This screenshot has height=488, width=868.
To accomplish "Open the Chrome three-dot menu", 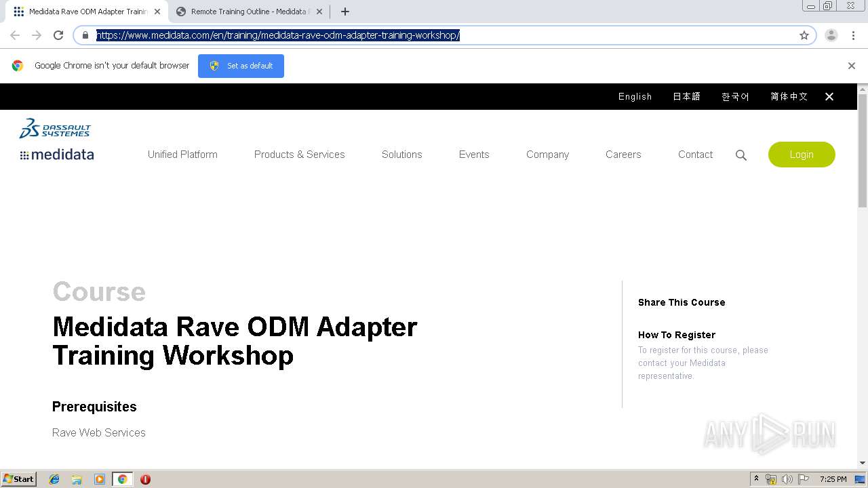I will (853, 35).
